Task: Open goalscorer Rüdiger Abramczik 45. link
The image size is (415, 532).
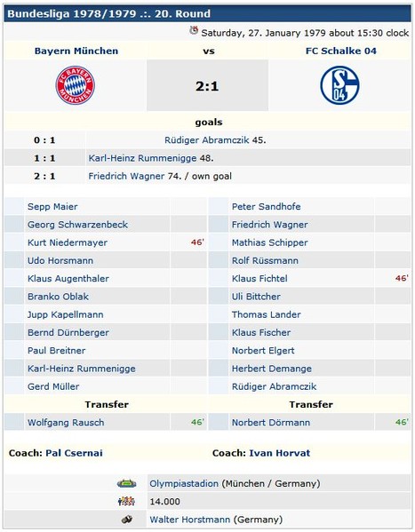Action: click(207, 140)
